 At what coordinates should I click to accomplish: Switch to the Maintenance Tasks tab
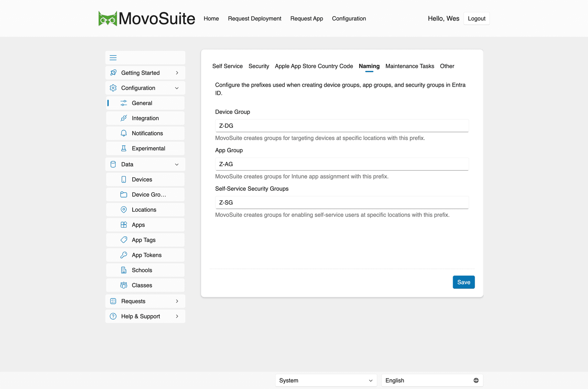410,66
